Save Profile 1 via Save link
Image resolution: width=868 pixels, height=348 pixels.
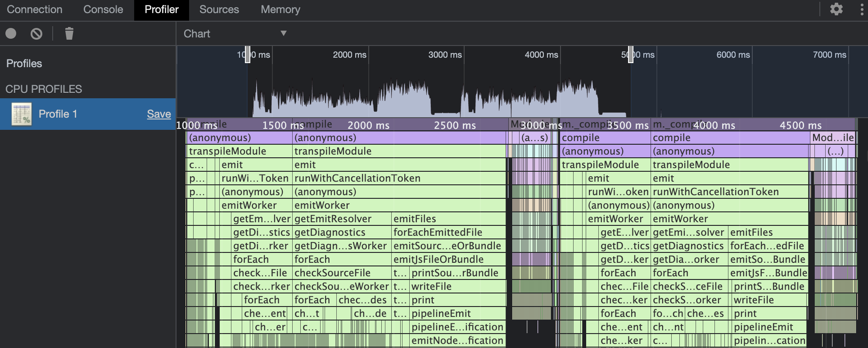coord(159,114)
